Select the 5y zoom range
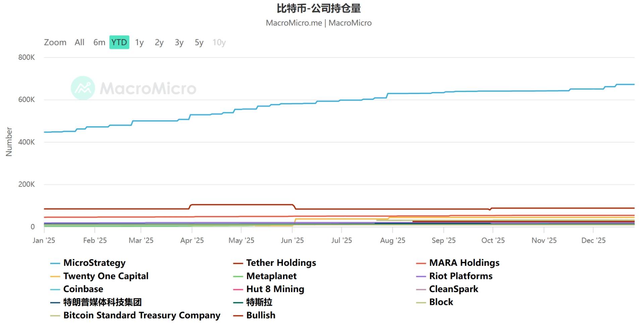 pyautogui.click(x=199, y=42)
